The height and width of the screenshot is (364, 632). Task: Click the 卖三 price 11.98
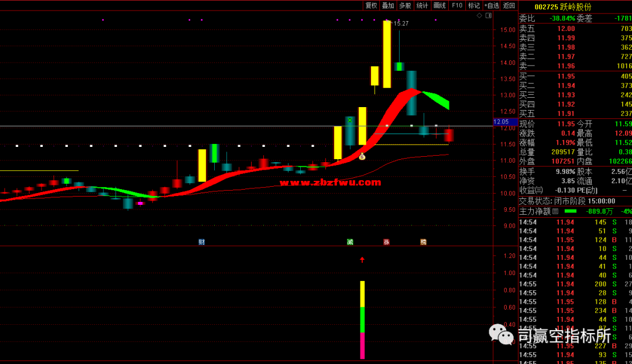pos(566,47)
